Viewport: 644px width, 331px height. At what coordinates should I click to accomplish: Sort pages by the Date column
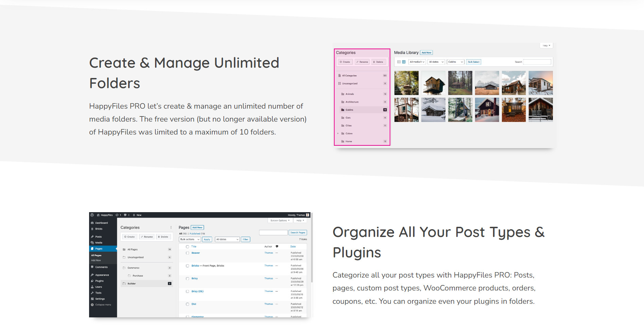[x=293, y=247]
